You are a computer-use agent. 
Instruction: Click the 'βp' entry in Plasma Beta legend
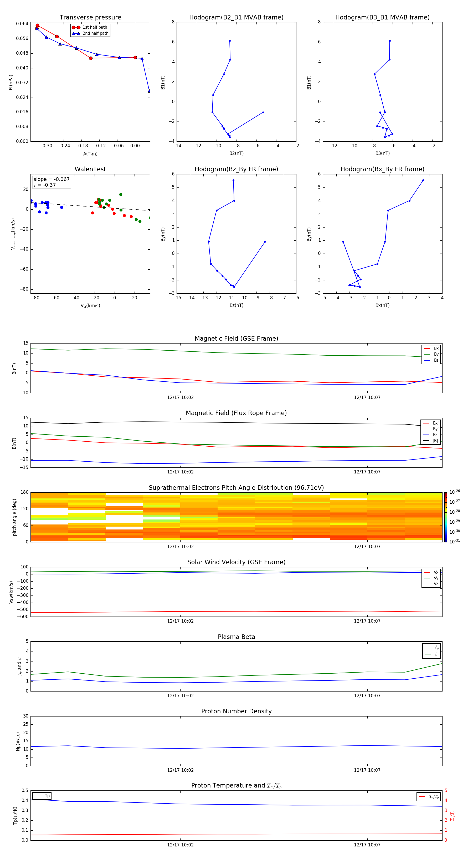[x=431, y=647]
